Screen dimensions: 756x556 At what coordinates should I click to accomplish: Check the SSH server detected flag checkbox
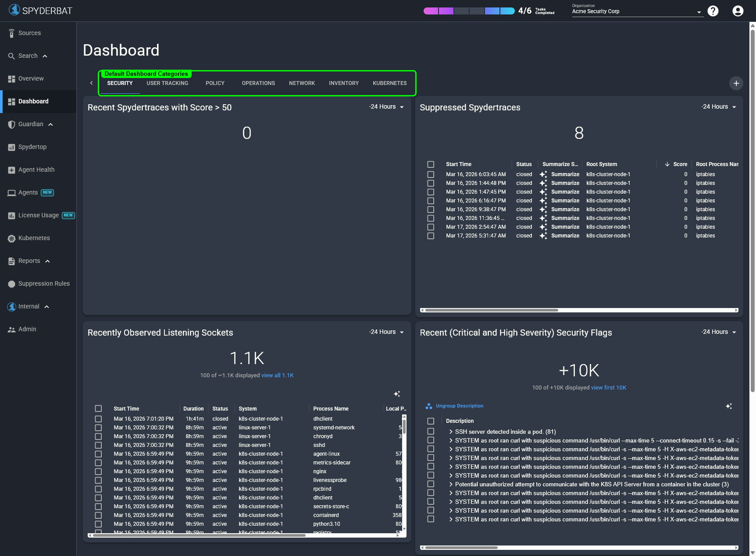pyautogui.click(x=430, y=432)
